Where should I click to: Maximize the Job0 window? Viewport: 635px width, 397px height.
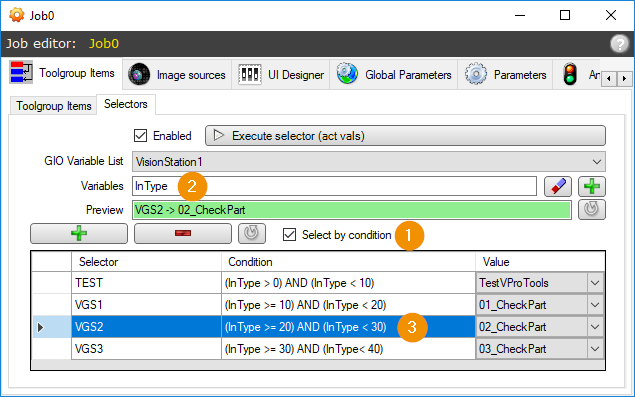(565, 15)
